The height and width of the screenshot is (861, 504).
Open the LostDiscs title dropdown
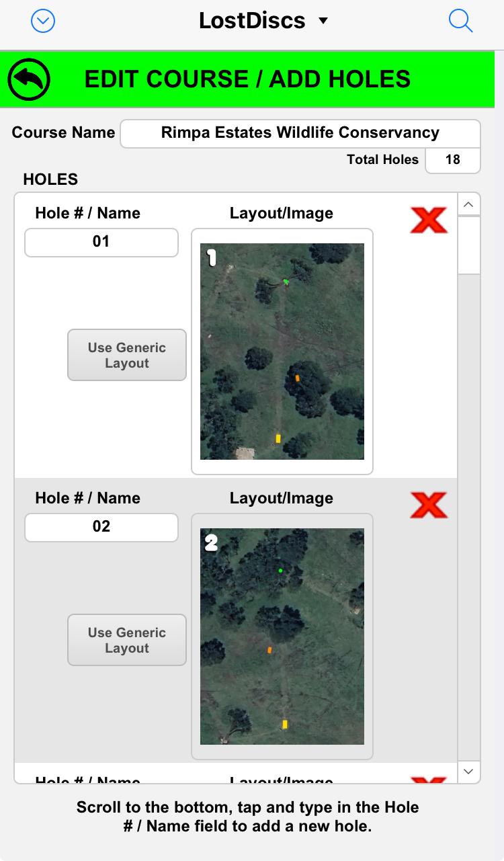point(263,21)
